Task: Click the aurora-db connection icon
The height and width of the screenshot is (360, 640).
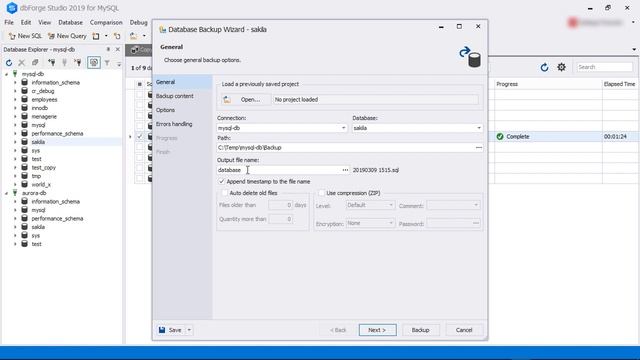Action: tap(16, 193)
